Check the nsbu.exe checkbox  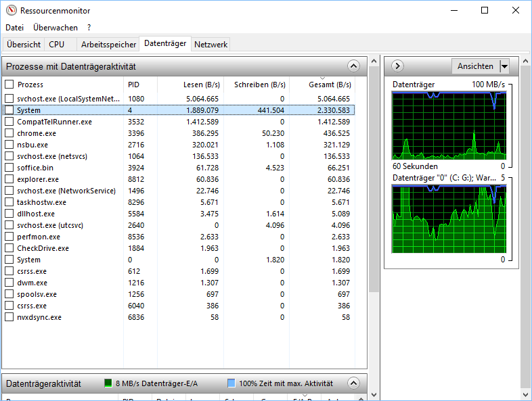9,145
